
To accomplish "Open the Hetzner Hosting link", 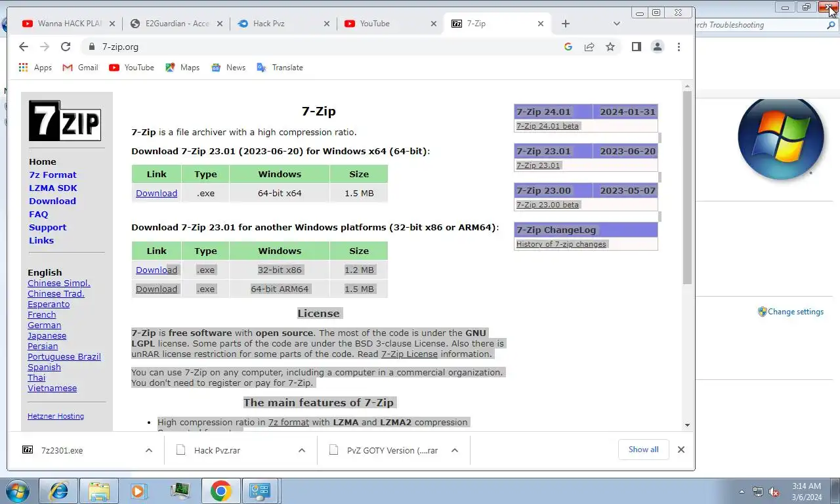I will pos(56,416).
